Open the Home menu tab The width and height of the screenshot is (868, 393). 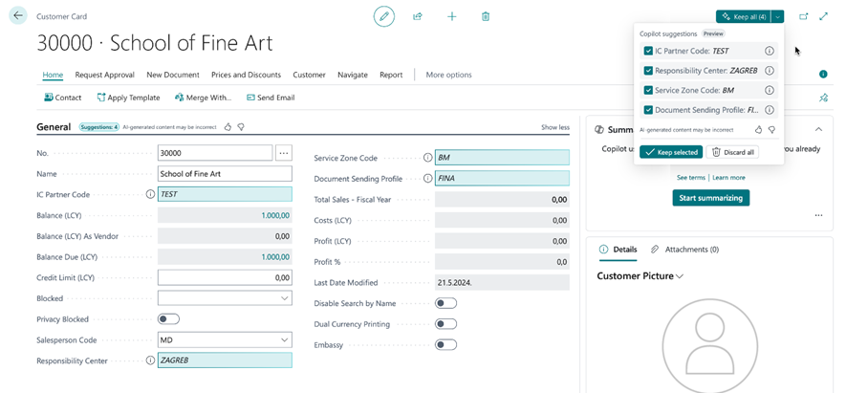[x=53, y=75]
